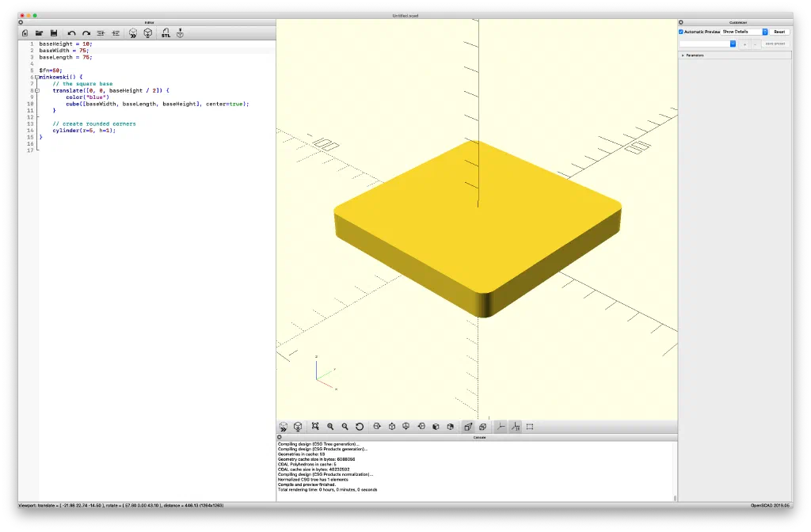Image resolution: width=811 pixels, height=532 pixels.
Task: Render the design from editor toolbar
Action: coord(148,33)
